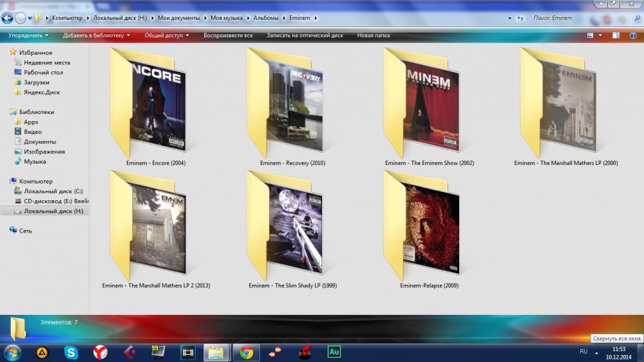Go back with the Back arrow button
This screenshot has height=362, width=644.
(x=7, y=18)
